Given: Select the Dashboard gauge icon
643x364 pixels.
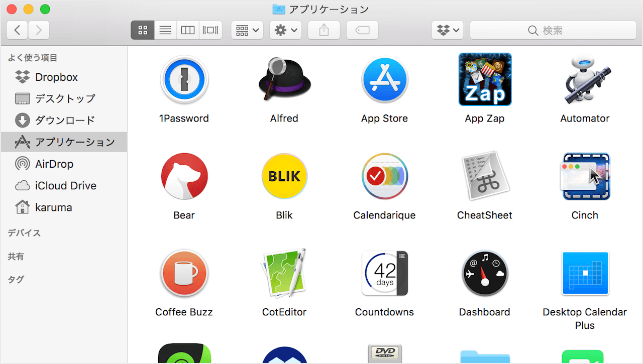Looking at the screenshot, I should coord(485,273).
